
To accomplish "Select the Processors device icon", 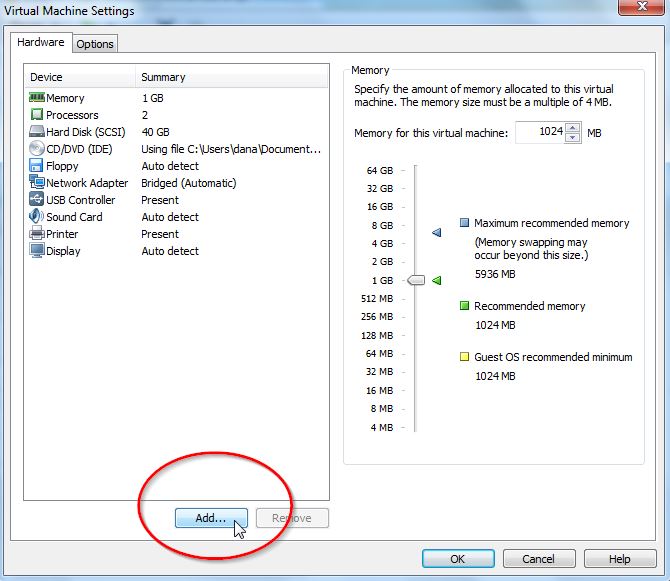I will tap(37, 114).
